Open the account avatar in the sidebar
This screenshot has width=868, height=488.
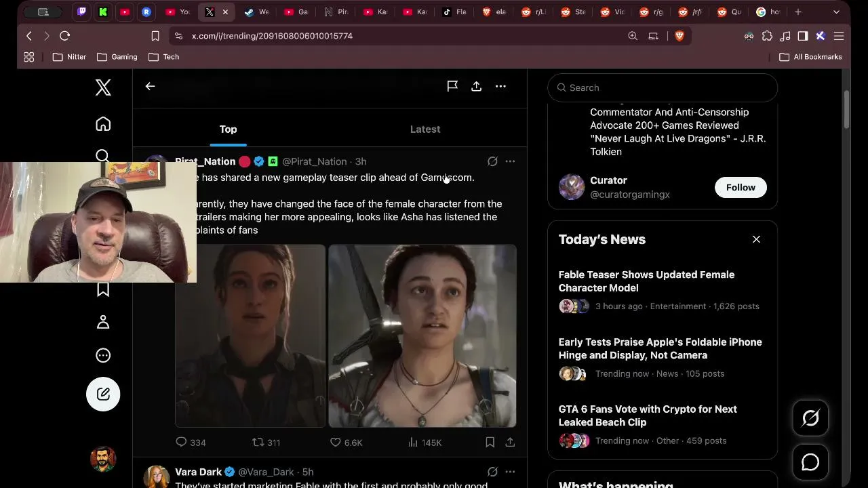click(103, 459)
